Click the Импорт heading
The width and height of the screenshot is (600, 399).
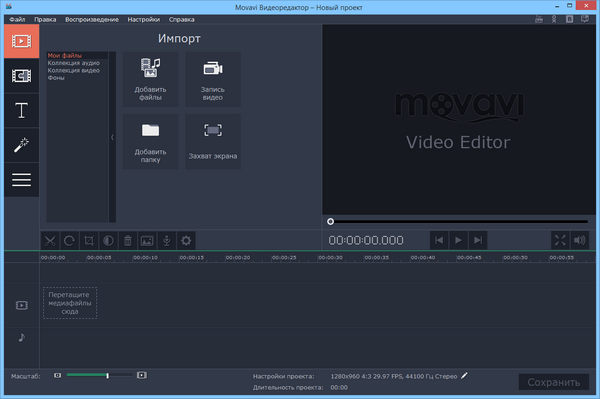click(179, 39)
